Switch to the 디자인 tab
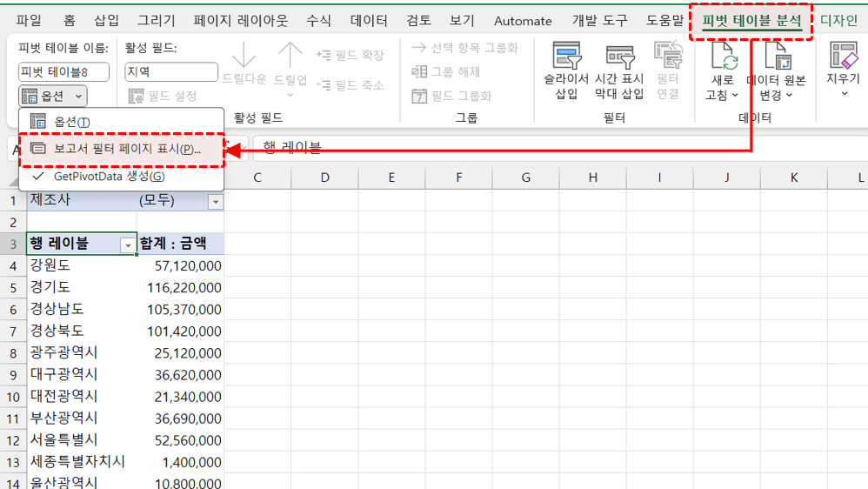This screenshot has width=868, height=489. 838,21
